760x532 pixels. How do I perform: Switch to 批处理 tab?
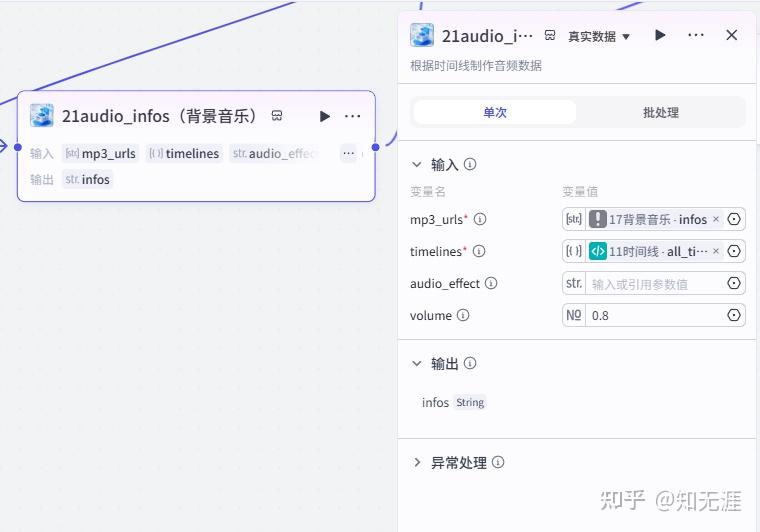tap(661, 112)
